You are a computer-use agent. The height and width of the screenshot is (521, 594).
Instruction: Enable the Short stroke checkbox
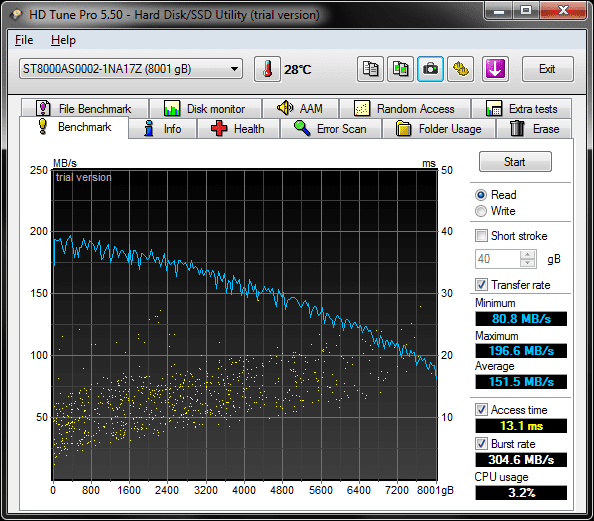coord(481,236)
